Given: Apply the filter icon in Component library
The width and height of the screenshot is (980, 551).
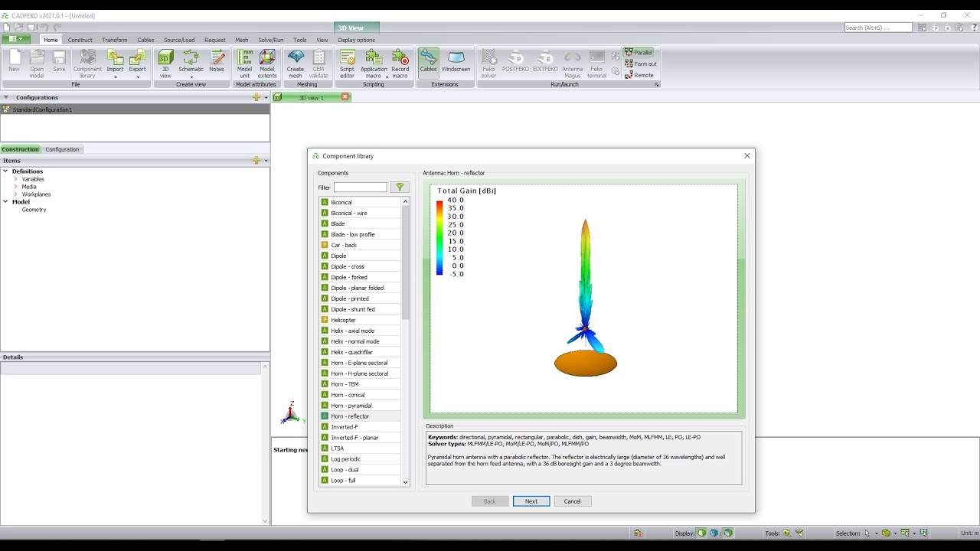Looking at the screenshot, I should 400,187.
